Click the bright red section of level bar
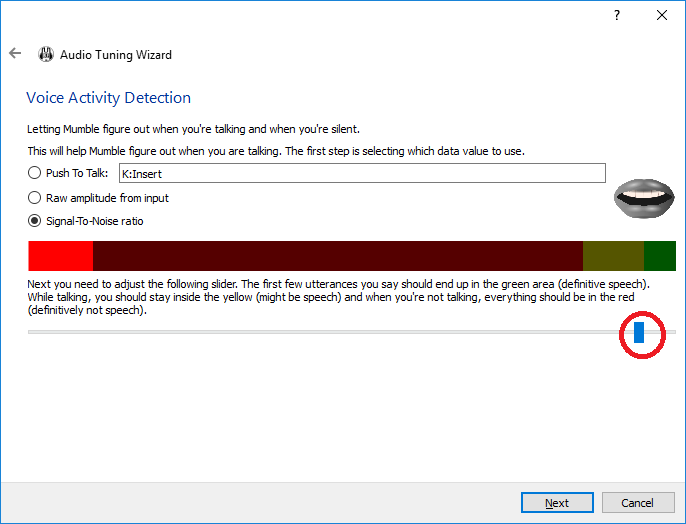The width and height of the screenshot is (686, 524). pyautogui.click(x=60, y=256)
